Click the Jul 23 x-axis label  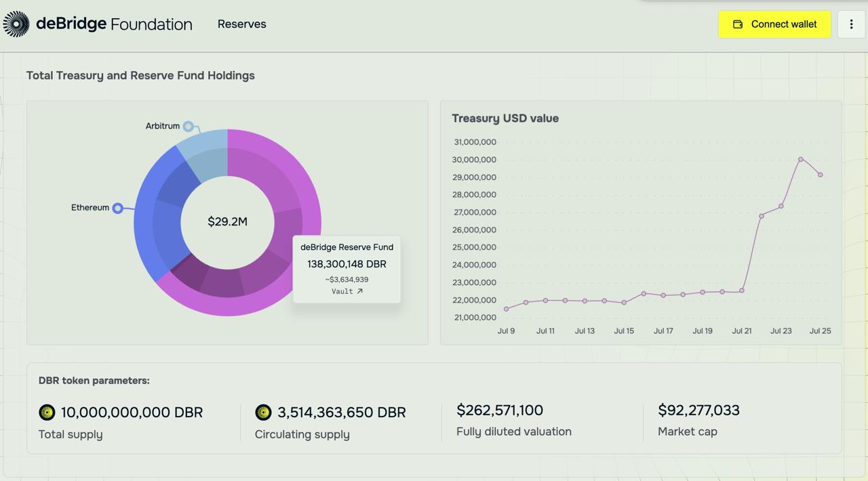pyautogui.click(x=781, y=331)
